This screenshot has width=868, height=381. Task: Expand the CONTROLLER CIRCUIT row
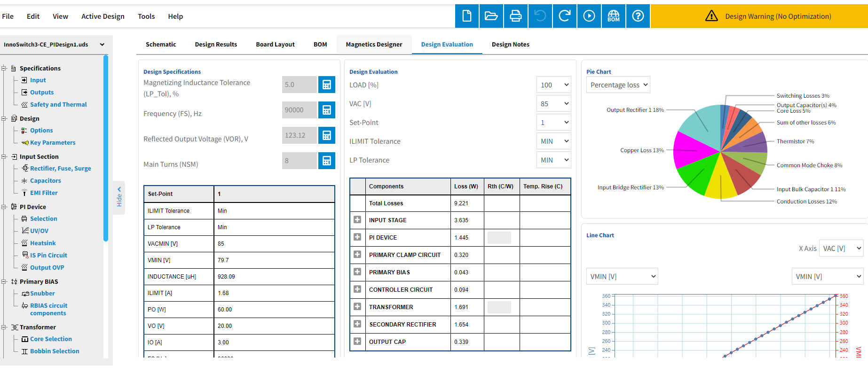click(x=357, y=289)
